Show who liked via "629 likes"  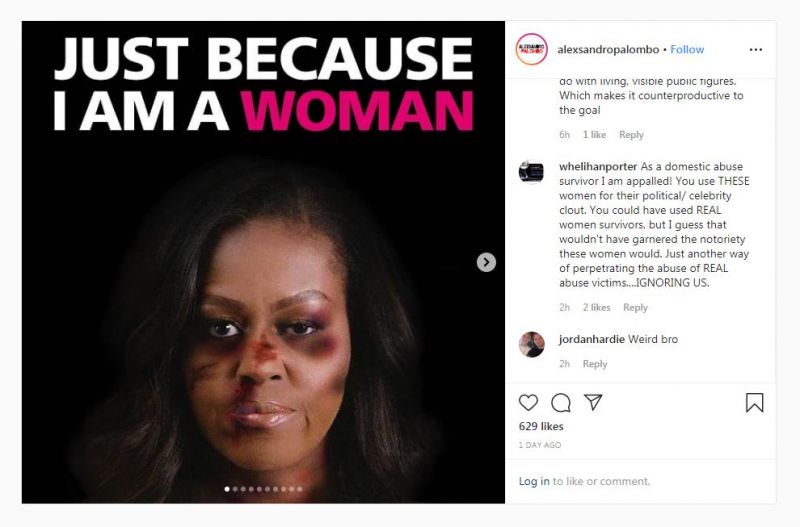[x=541, y=426]
